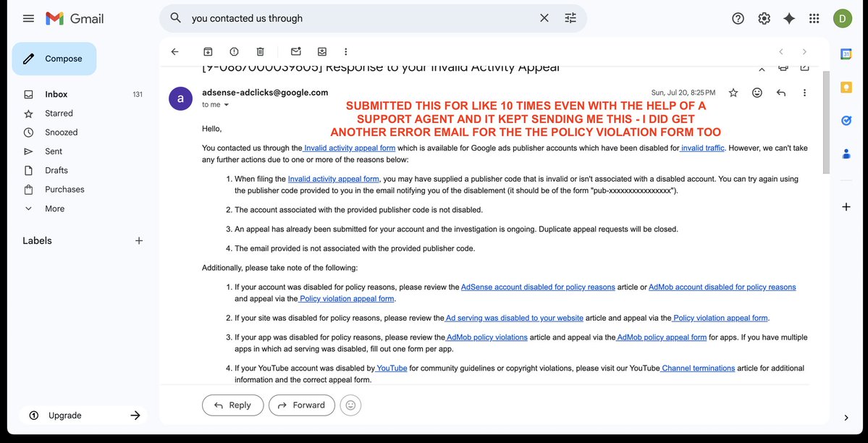Open first 'Invalid activity appeal form' link
This screenshot has width=868, height=443.
[350, 148]
